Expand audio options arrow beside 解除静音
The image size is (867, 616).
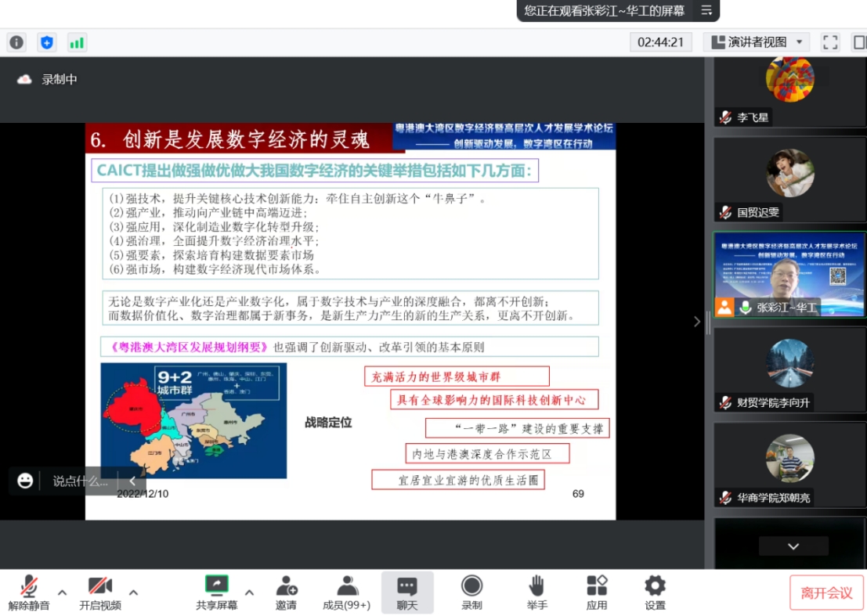pos(63,593)
